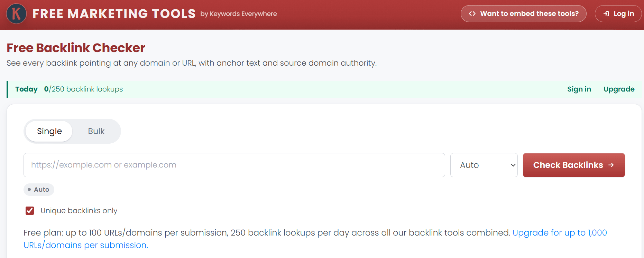This screenshot has height=258, width=644.
Task: Uncheck the Unique backlinks only checkbox
Action: [x=30, y=211]
